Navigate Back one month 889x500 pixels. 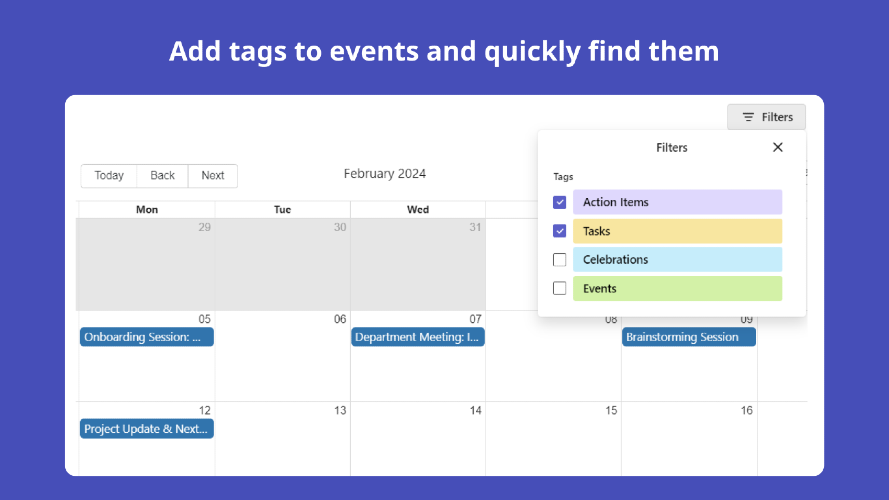tap(162, 176)
